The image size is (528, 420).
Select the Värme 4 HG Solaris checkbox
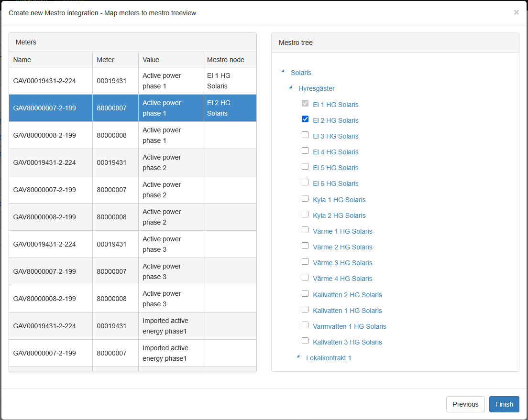(305, 278)
